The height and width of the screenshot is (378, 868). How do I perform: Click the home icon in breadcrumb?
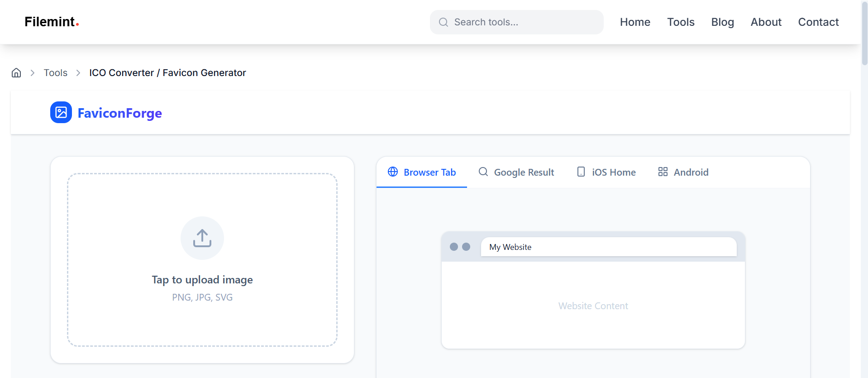point(16,73)
